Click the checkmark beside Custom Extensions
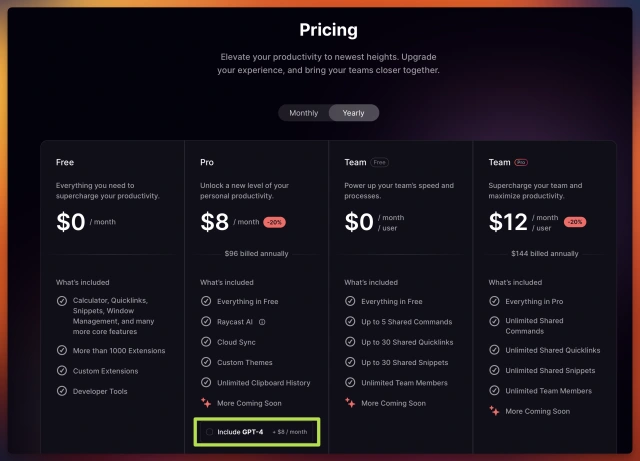Viewport: 640px width, 461px height. pos(62,371)
